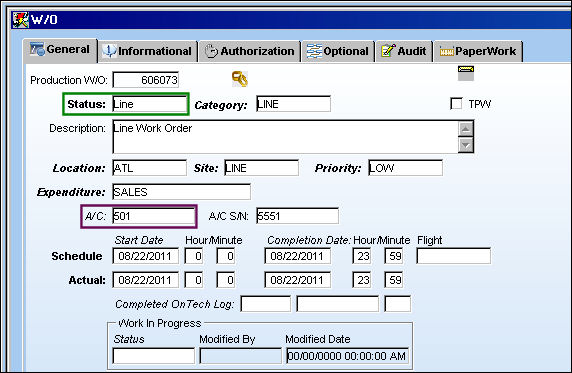This screenshot has width=572, height=373.
Task: Click the Actual Start Date field
Action: pyautogui.click(x=146, y=280)
